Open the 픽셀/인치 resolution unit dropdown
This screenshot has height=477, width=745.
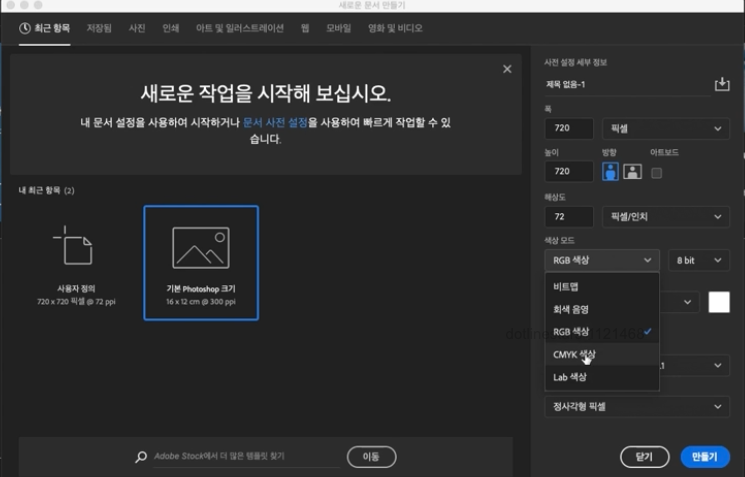tap(666, 217)
